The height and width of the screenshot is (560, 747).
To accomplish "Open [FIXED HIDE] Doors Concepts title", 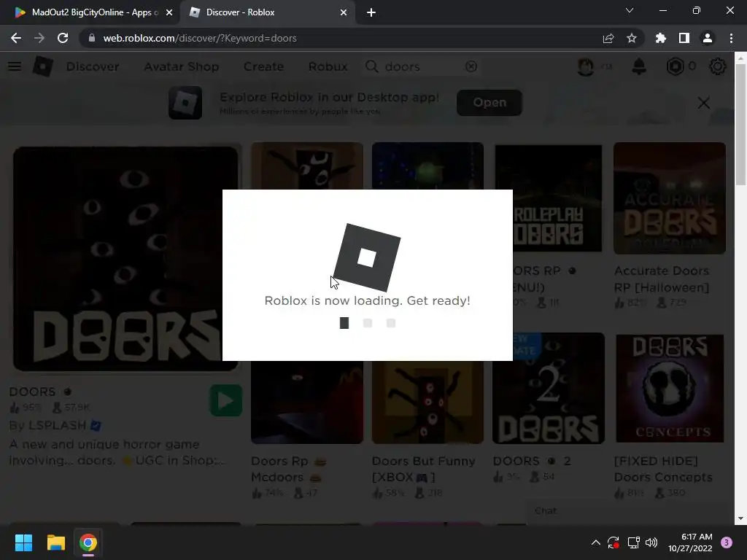I will [x=663, y=469].
